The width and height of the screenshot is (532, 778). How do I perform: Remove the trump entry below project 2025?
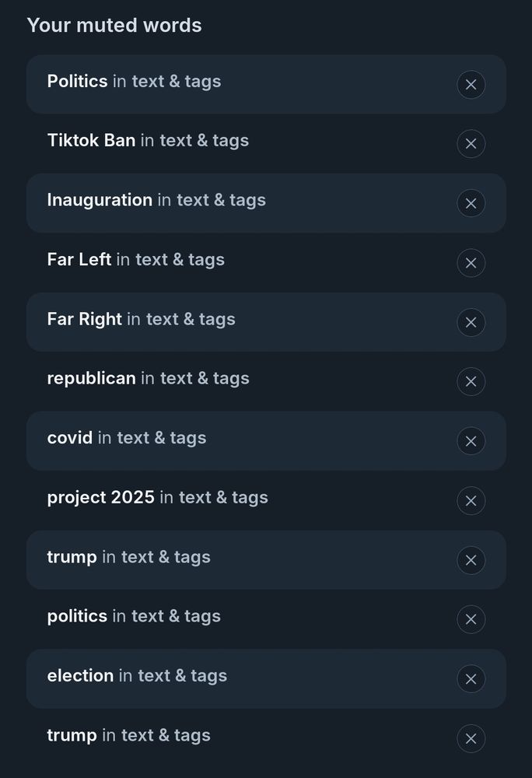point(471,560)
